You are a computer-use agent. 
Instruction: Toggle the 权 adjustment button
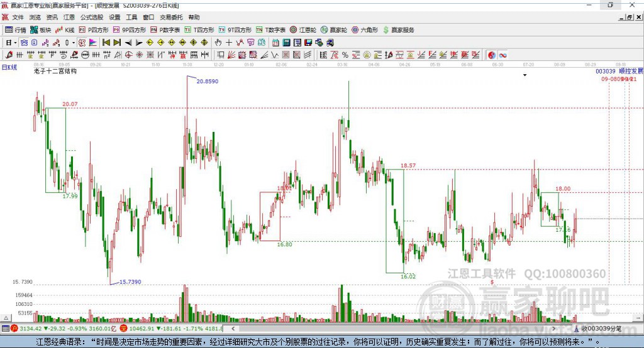pos(82,43)
